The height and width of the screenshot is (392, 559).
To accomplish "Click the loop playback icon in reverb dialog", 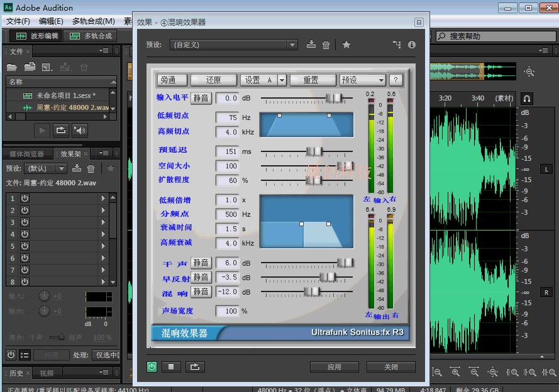I will [x=195, y=367].
